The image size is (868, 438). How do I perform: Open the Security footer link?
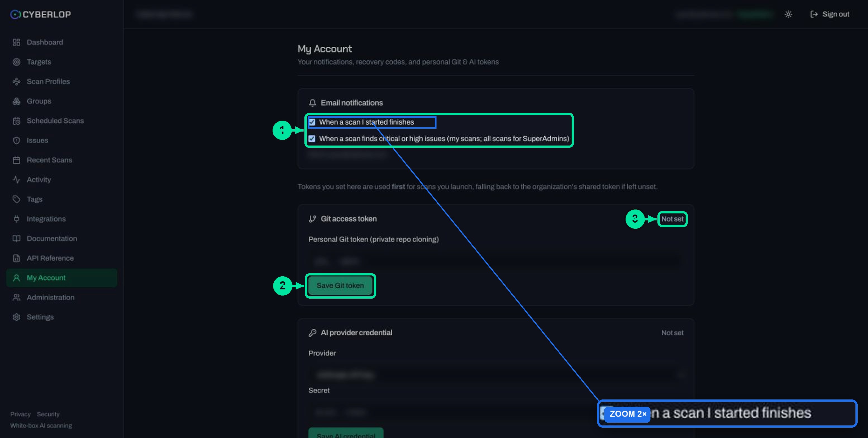pos(48,414)
